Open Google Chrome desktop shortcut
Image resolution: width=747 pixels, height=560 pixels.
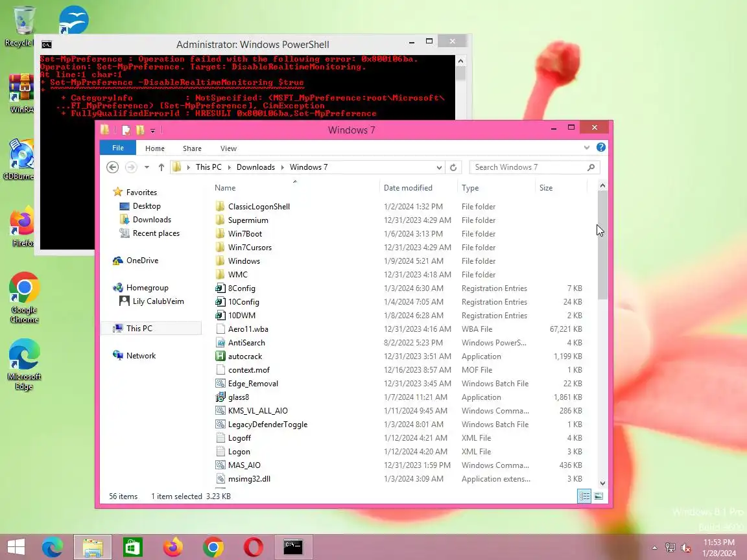click(24, 297)
